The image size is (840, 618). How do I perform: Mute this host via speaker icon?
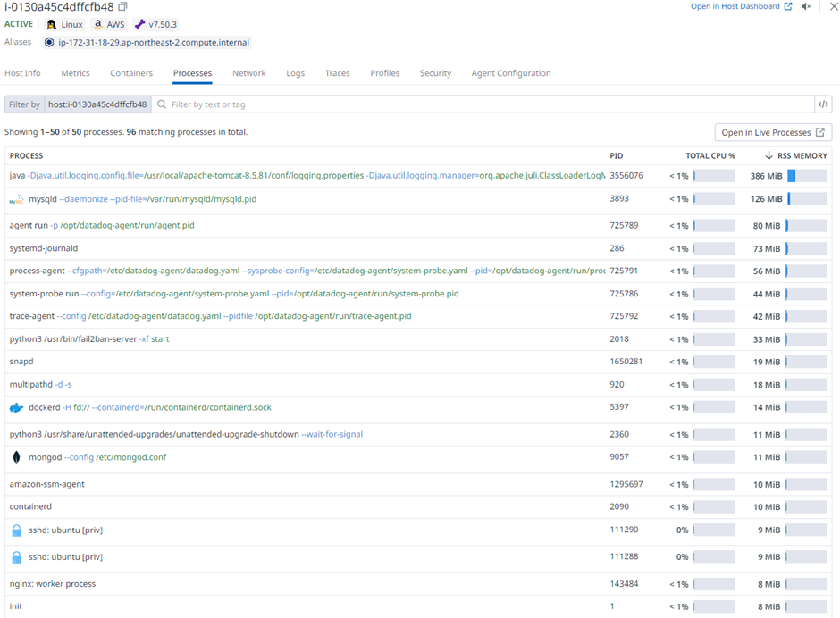click(806, 6)
